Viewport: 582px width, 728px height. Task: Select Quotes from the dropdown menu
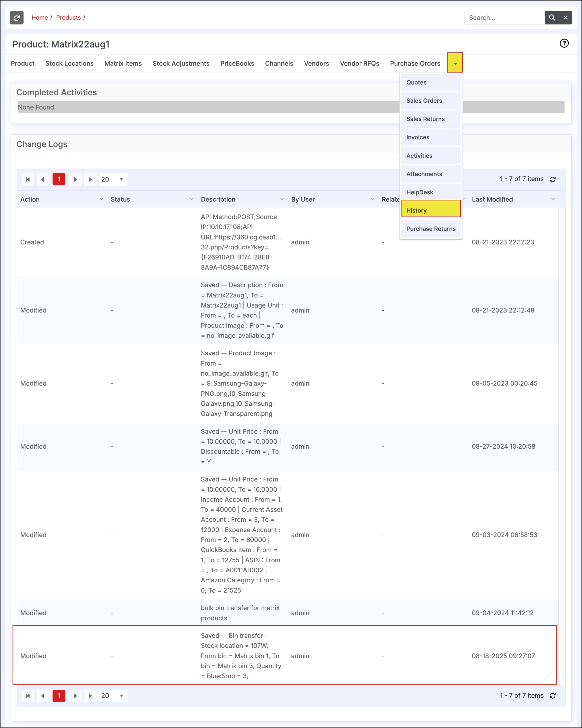431,82
